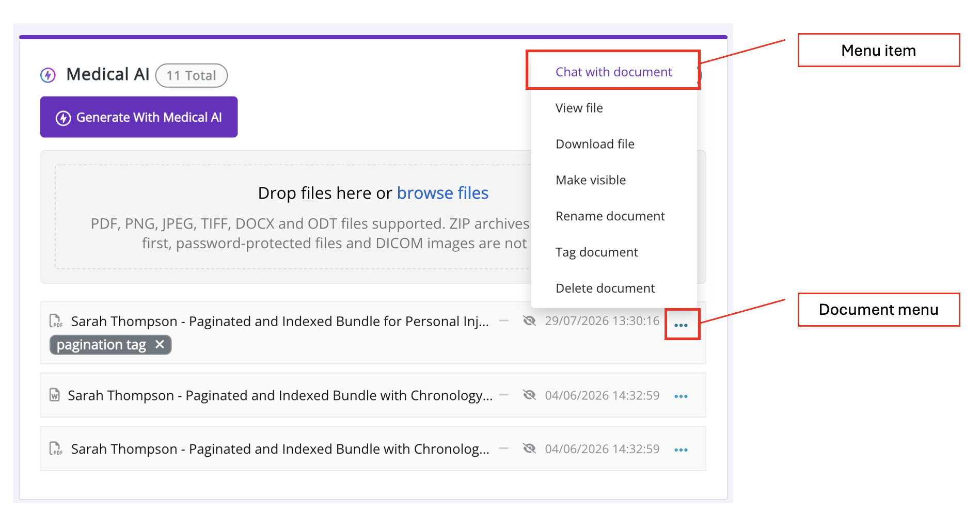Viewport: 980px width, 514px height.
Task: Click the dash icon on Word Chronology row
Action: pyautogui.click(x=504, y=395)
